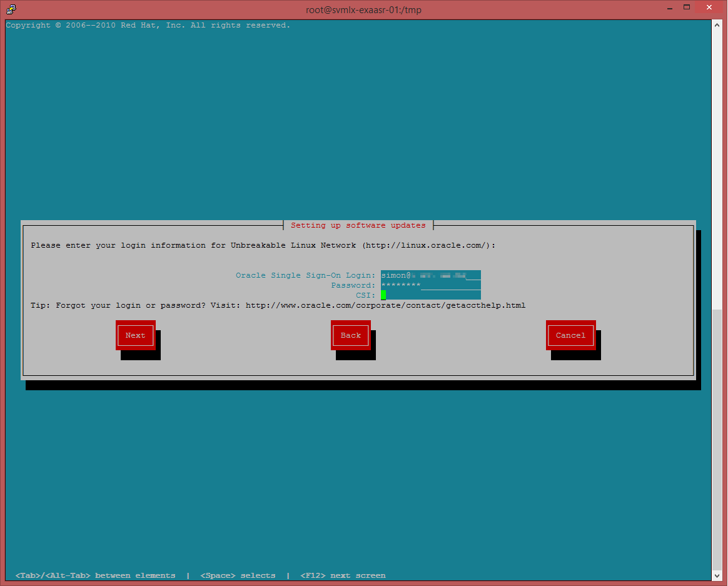Click the '<Space> selects' hint
This screenshot has height=586, width=728.
[238, 575]
